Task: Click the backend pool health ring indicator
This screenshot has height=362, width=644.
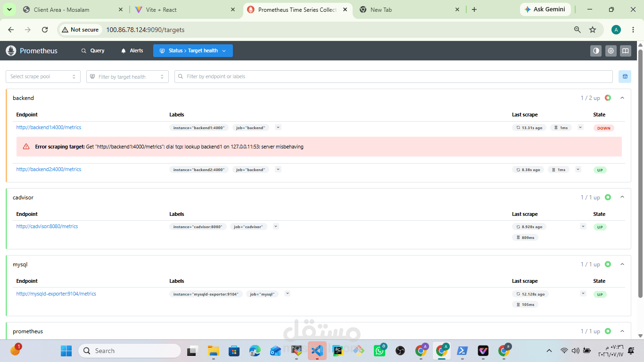Action: tap(608, 98)
